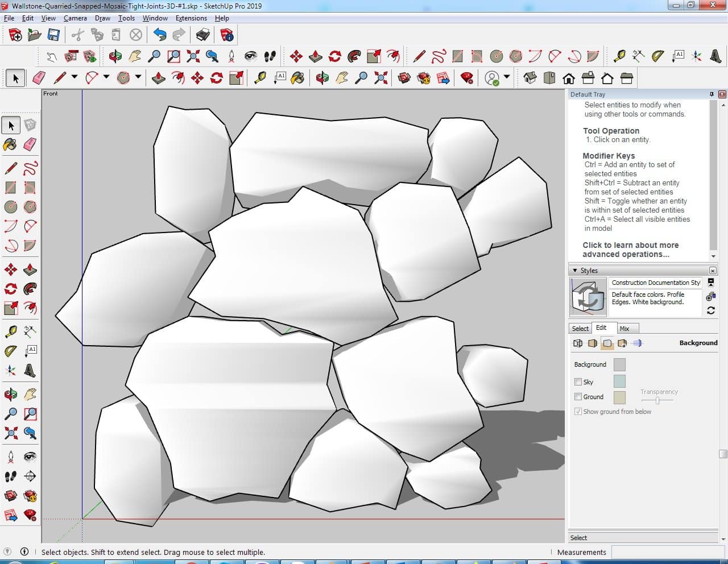Open the dropdown arrow beside the Line tool
This screenshot has width=728, height=564.
74,77
